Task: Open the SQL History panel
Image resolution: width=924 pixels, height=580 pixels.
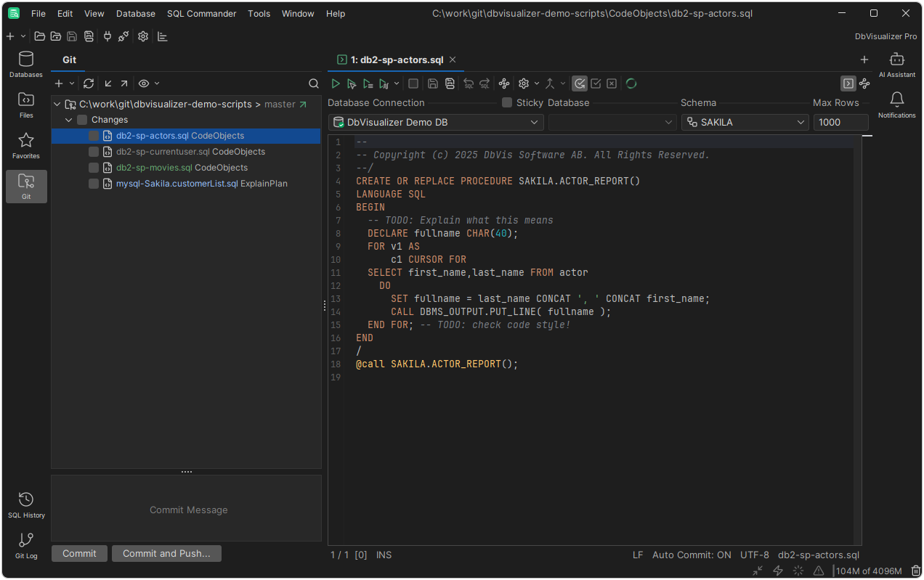Action: 26,505
